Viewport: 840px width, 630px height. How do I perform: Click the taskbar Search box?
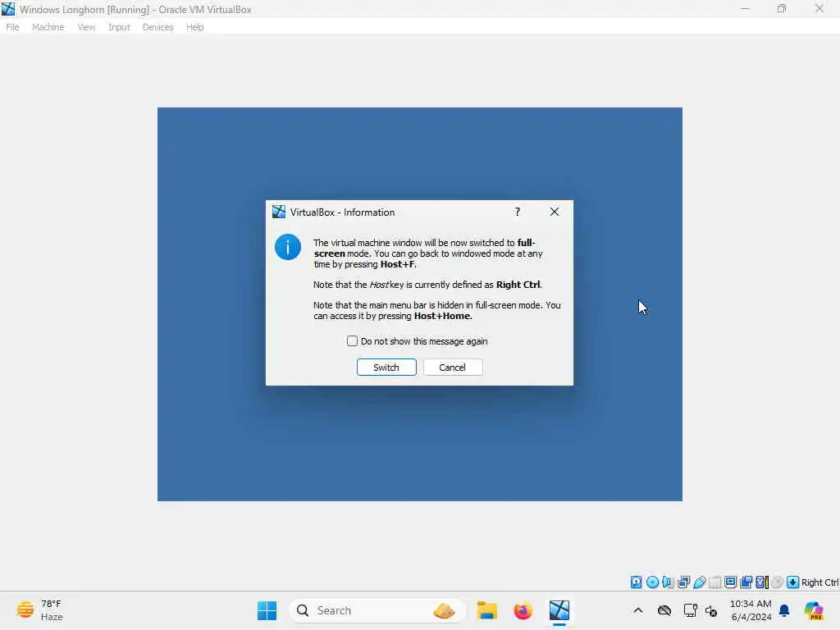[x=377, y=610]
